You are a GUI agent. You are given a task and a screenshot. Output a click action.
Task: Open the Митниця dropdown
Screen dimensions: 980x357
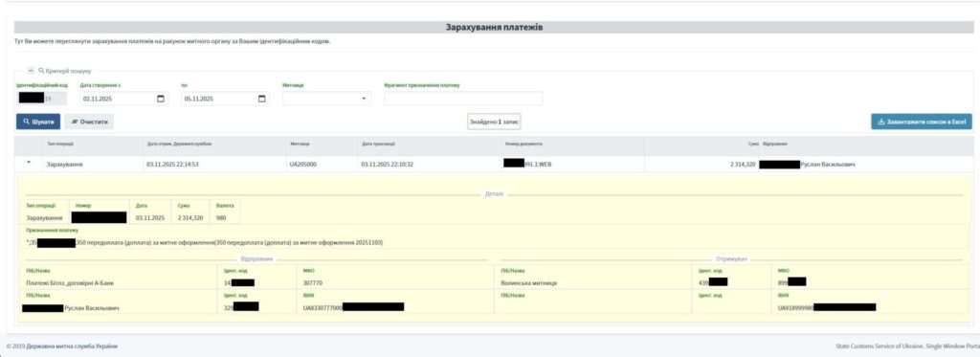pos(327,99)
